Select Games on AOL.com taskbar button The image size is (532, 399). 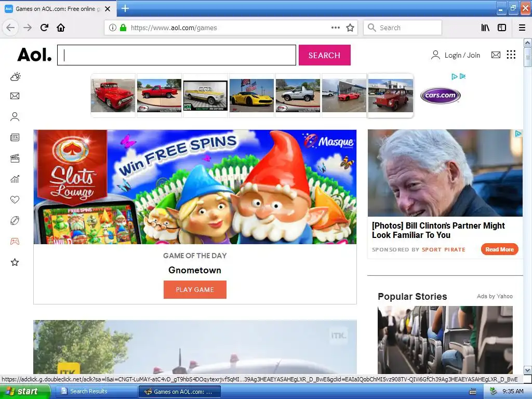180,392
